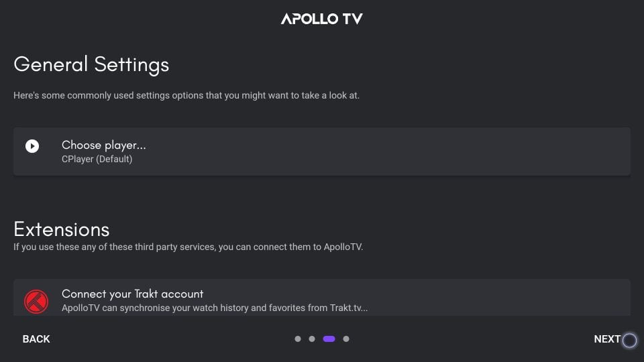
Task: Jump to the last page indicator dot
Action: (346, 339)
